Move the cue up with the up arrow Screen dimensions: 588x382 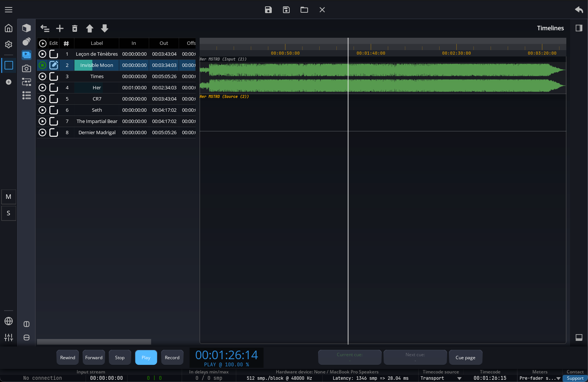[x=90, y=28]
